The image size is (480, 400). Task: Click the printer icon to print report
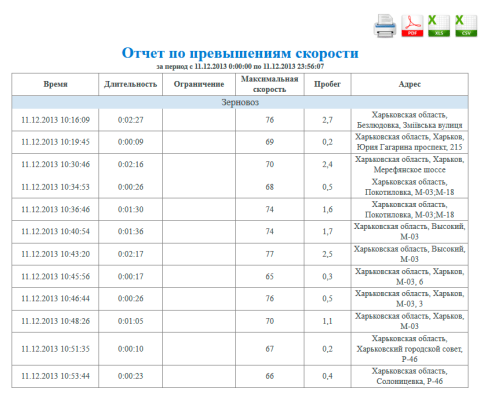point(385,26)
